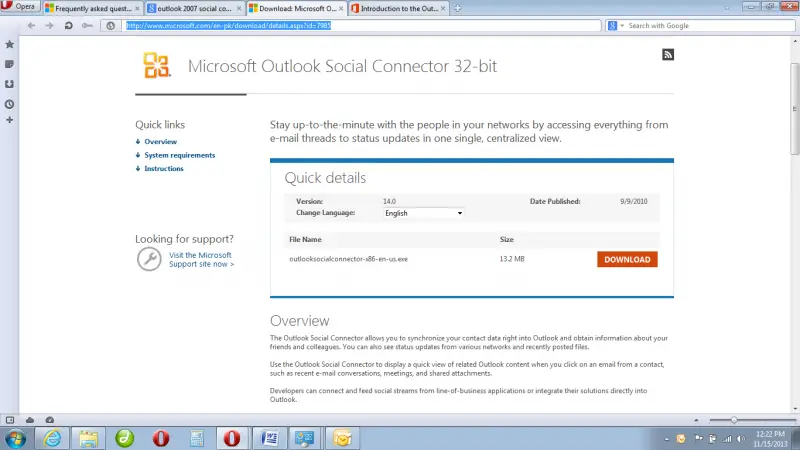Click the Microsoft Office logo on page
This screenshot has height=450, width=800.
pyautogui.click(x=156, y=65)
